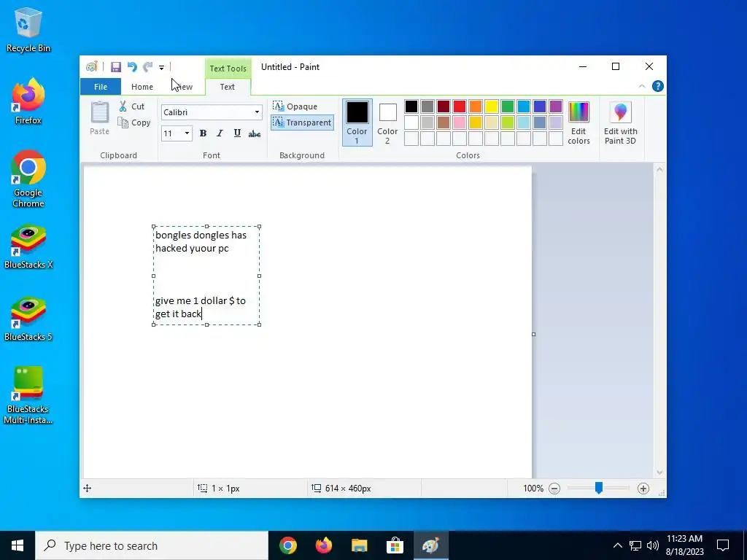
Task: Toggle Strikethrough text formatting
Action: [x=255, y=134]
